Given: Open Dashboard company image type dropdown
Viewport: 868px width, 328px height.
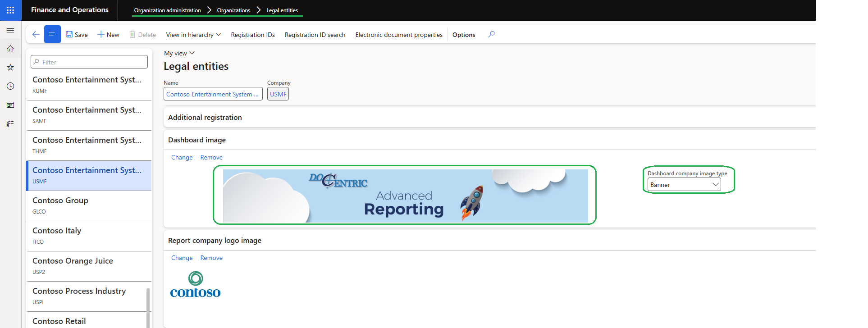Looking at the screenshot, I should pyautogui.click(x=684, y=184).
